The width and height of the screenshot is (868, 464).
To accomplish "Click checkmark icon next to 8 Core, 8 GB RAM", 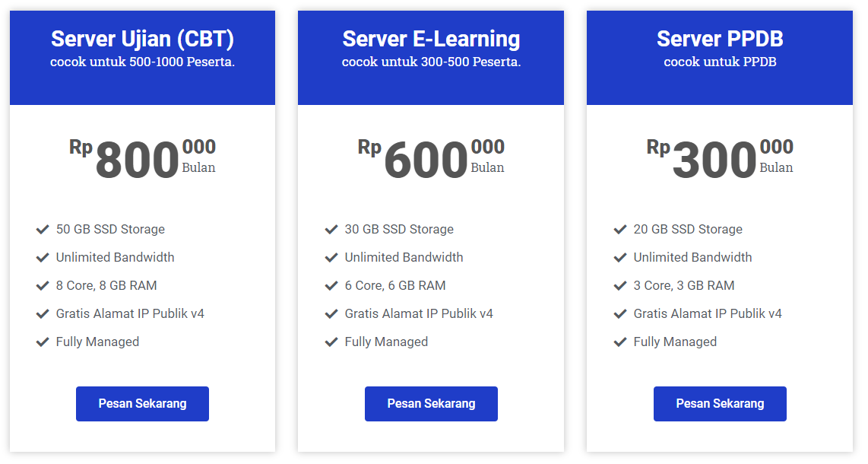I will pos(43,285).
